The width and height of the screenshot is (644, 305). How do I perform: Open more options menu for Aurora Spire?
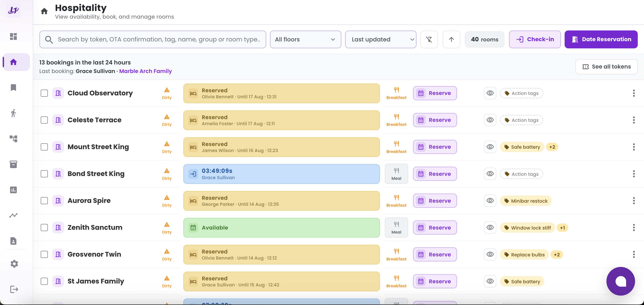point(634,201)
